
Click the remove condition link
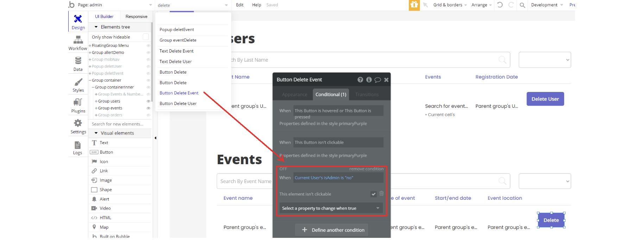[x=366, y=169]
